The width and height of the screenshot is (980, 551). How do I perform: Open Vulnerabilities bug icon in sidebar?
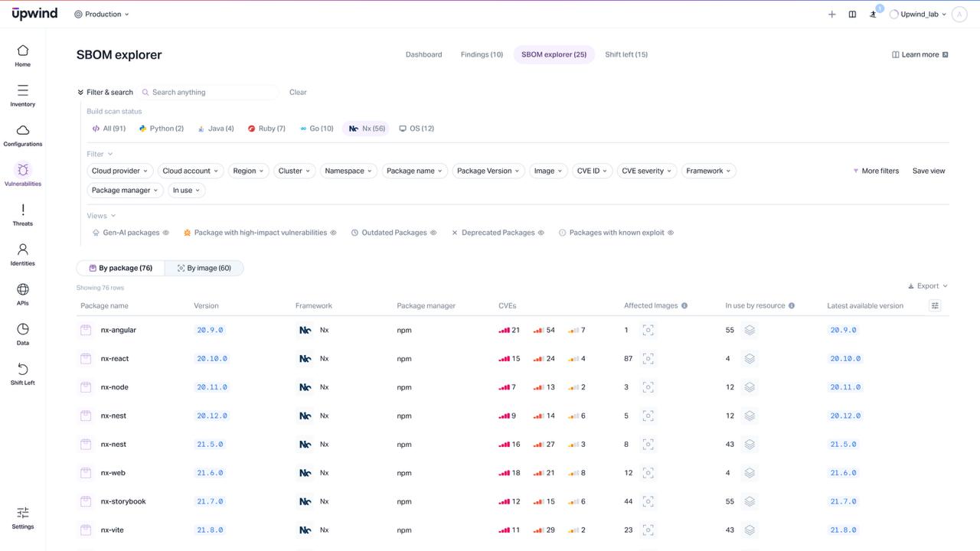click(23, 170)
